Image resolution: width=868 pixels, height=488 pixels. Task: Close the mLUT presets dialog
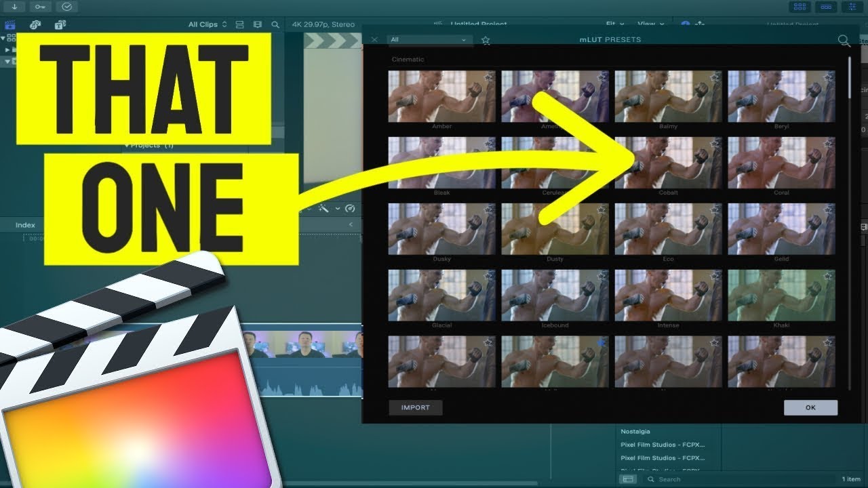tap(374, 40)
